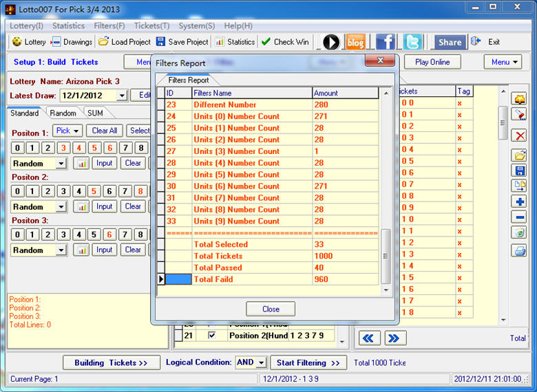Click the Exit toolbar icon
This screenshot has height=392, width=537.
coord(475,41)
